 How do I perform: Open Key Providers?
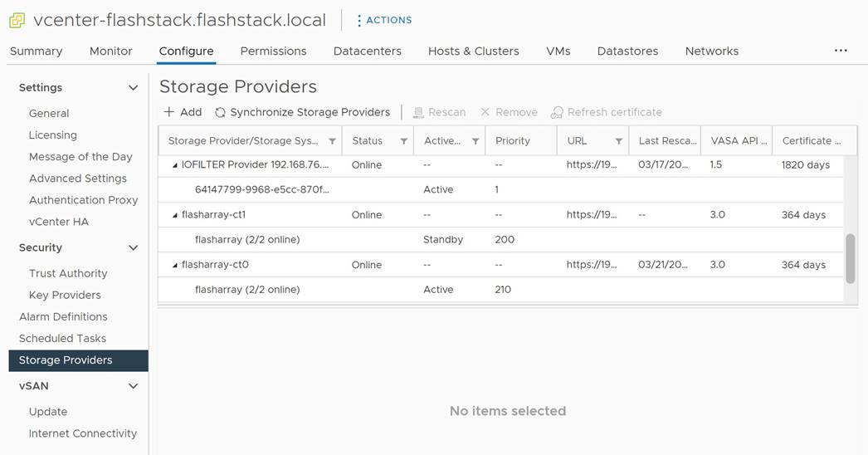click(65, 295)
